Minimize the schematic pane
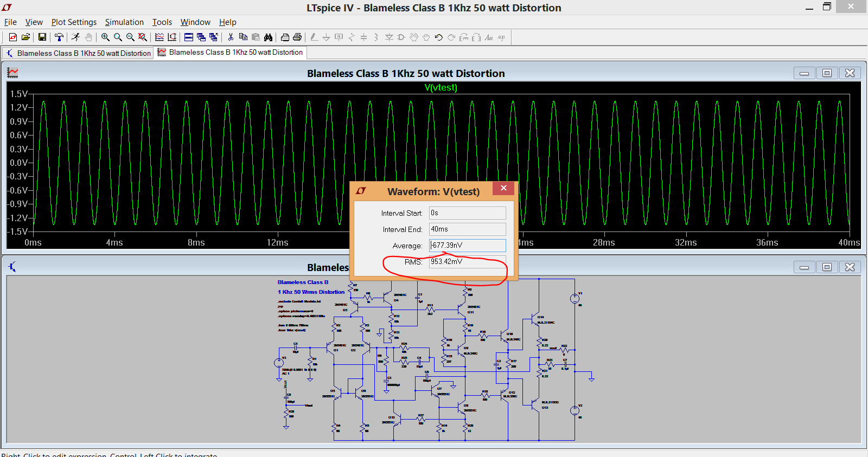 (804, 267)
